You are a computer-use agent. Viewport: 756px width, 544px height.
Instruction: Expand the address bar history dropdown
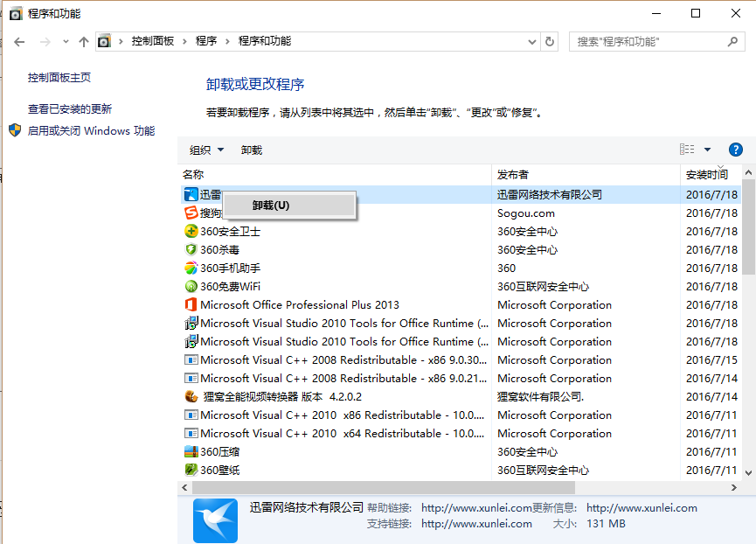click(x=532, y=42)
